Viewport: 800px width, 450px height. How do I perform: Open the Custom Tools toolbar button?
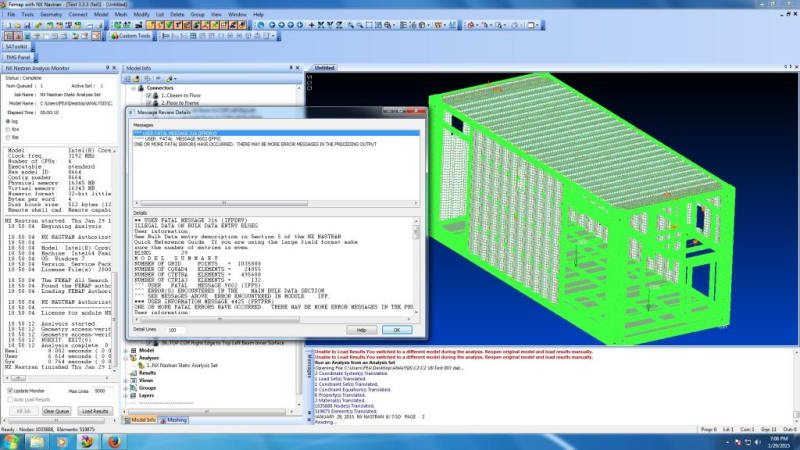(131, 36)
